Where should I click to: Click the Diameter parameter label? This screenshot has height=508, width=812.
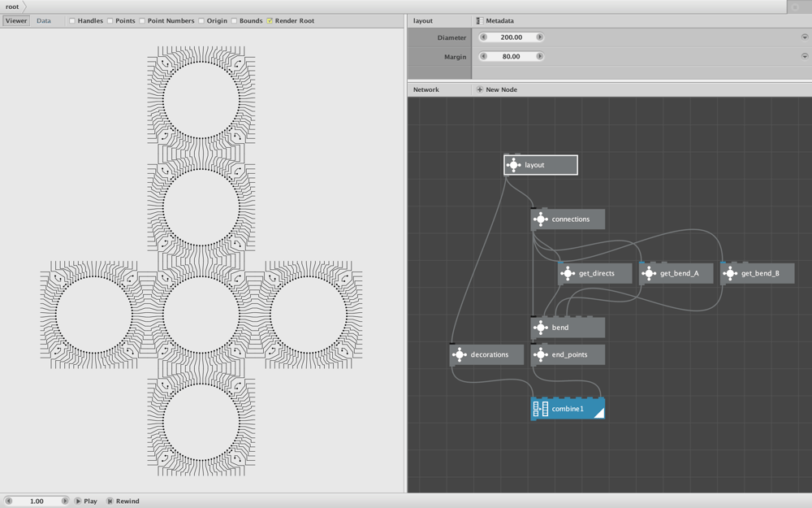pyautogui.click(x=451, y=37)
